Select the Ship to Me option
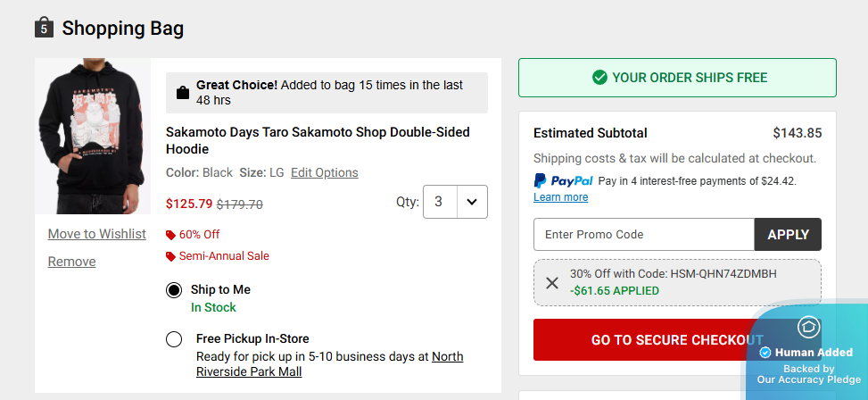The width and height of the screenshot is (868, 400). coord(174,290)
